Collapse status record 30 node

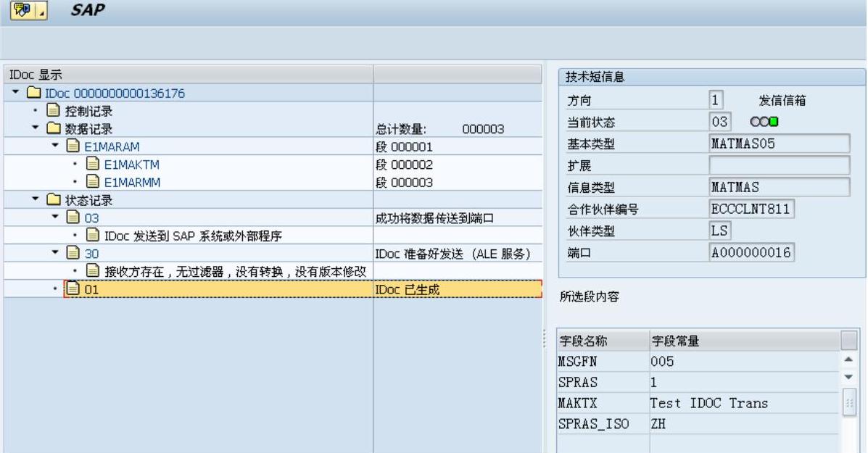[x=55, y=252]
